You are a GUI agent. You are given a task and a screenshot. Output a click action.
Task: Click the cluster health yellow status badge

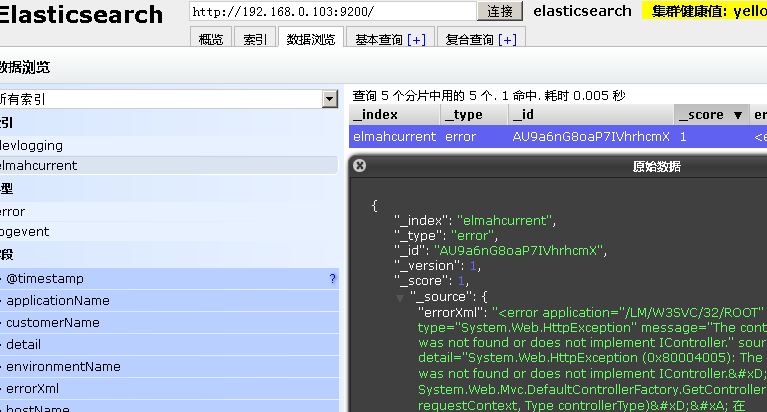(704, 11)
